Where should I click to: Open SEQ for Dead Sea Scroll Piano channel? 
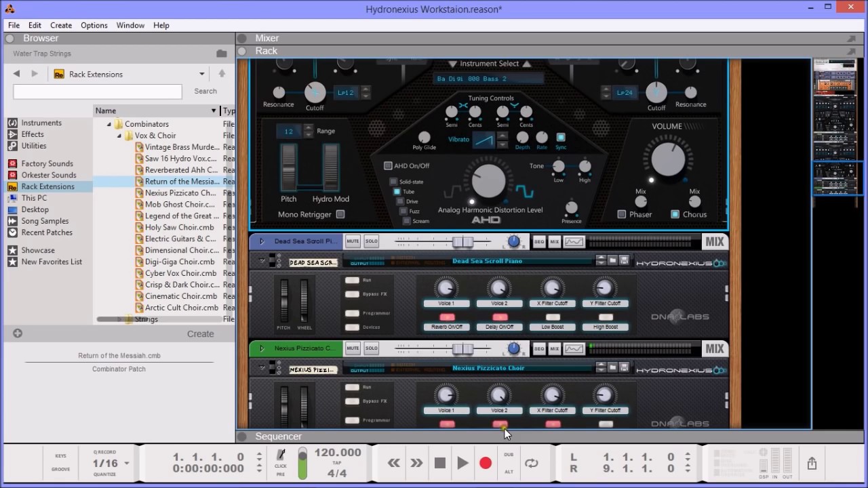coord(539,241)
